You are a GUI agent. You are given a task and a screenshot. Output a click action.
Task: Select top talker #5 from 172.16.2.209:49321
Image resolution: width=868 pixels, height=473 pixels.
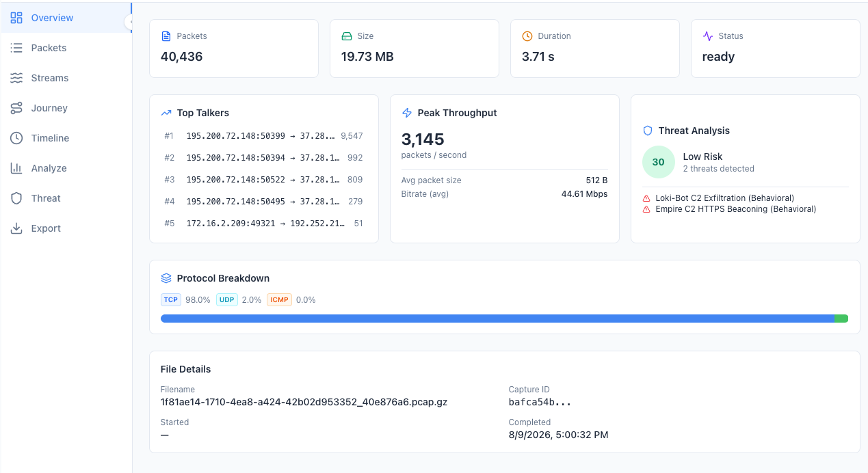click(x=263, y=224)
